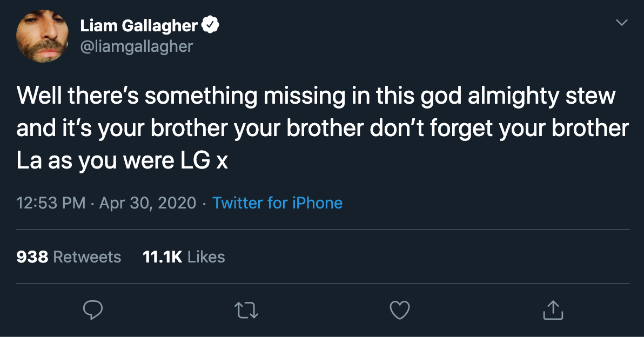Click the Likes label text
Image resolution: width=644 pixels, height=337 pixels.
[206, 257]
